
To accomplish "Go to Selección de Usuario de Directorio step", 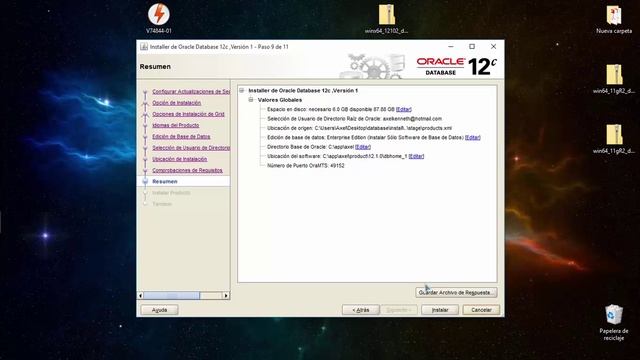I will 191,148.
